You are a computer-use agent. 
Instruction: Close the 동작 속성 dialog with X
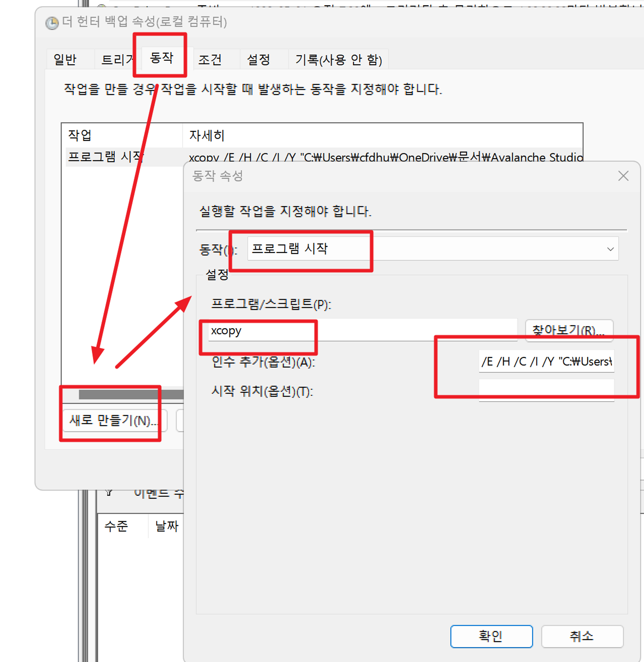pyautogui.click(x=623, y=175)
